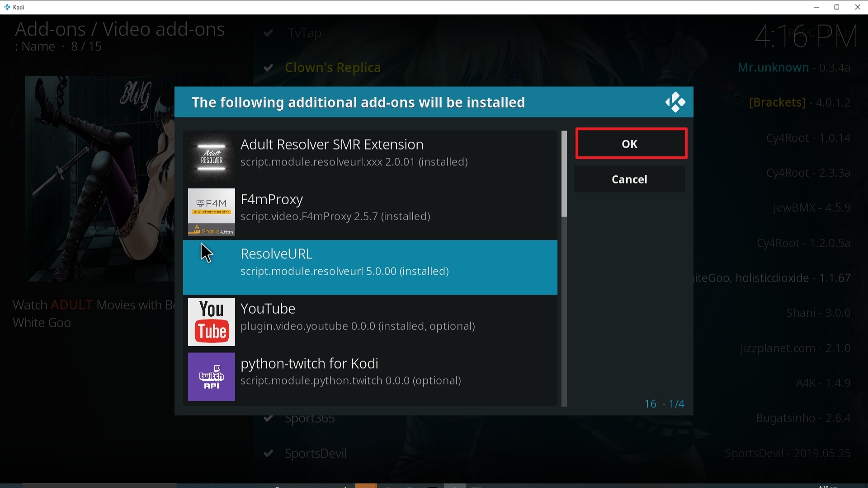The height and width of the screenshot is (488, 868).
Task: Click the checkmark next to SportsDevil
Action: click(x=269, y=453)
